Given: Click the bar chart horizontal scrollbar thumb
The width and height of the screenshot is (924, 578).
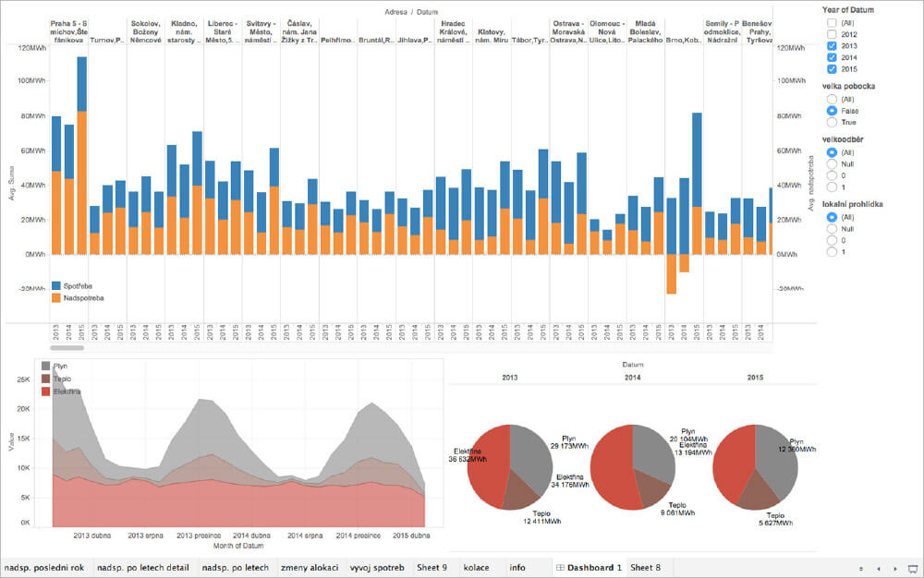Looking at the screenshot, I should pos(67,348).
